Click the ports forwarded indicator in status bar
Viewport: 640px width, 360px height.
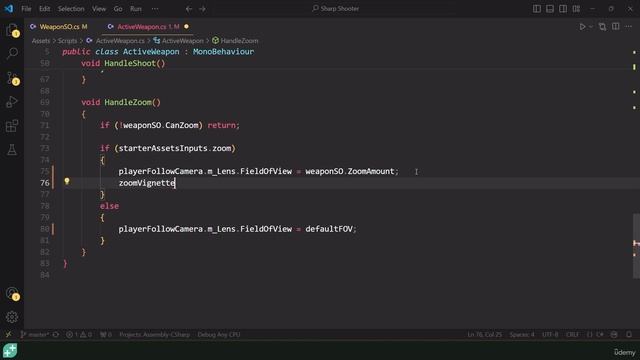pos(106,335)
